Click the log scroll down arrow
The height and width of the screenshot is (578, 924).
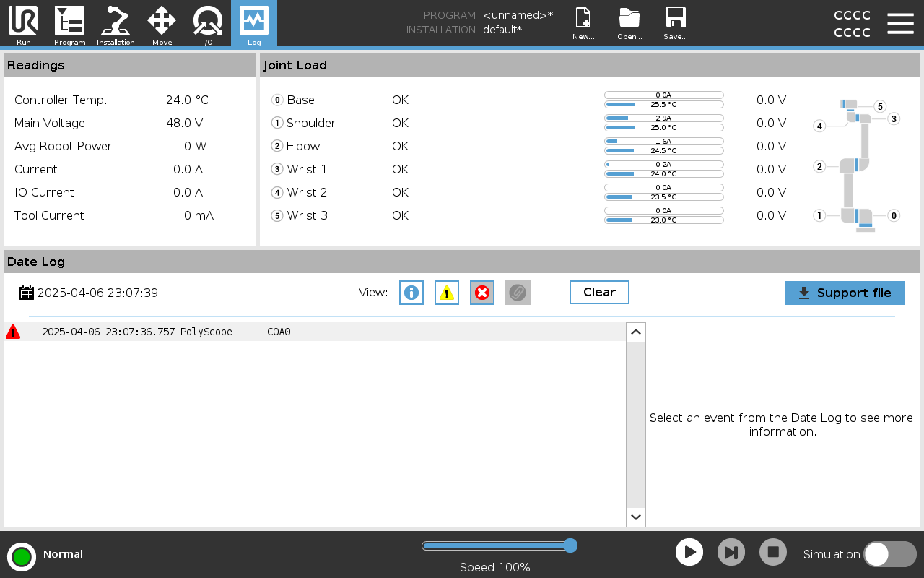pos(636,517)
